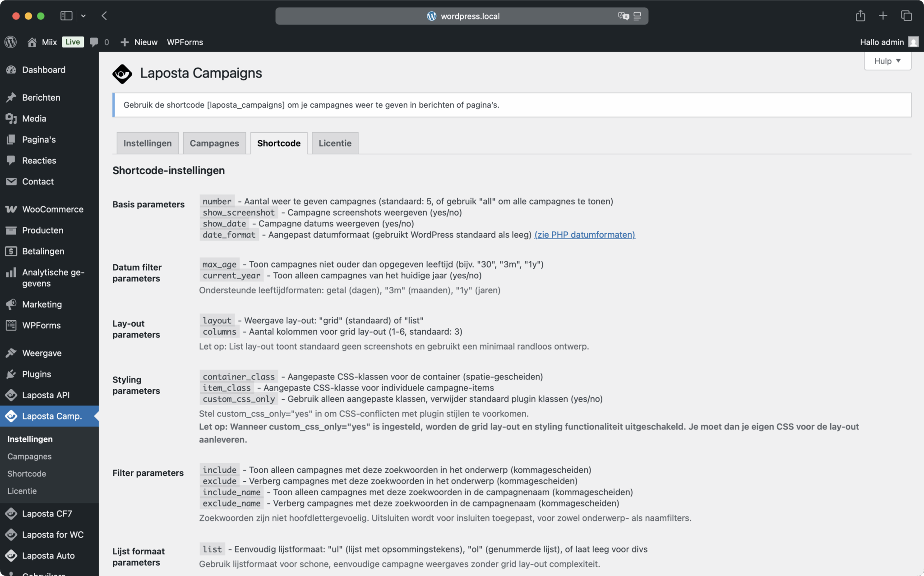Click the Dashboard gauge icon
924x576 pixels.
click(11, 69)
